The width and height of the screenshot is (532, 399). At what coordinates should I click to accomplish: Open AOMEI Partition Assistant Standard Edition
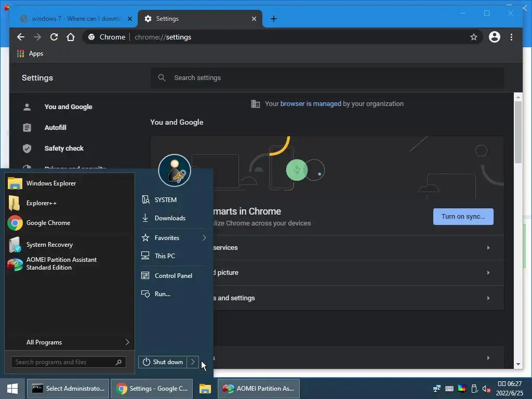(70, 263)
